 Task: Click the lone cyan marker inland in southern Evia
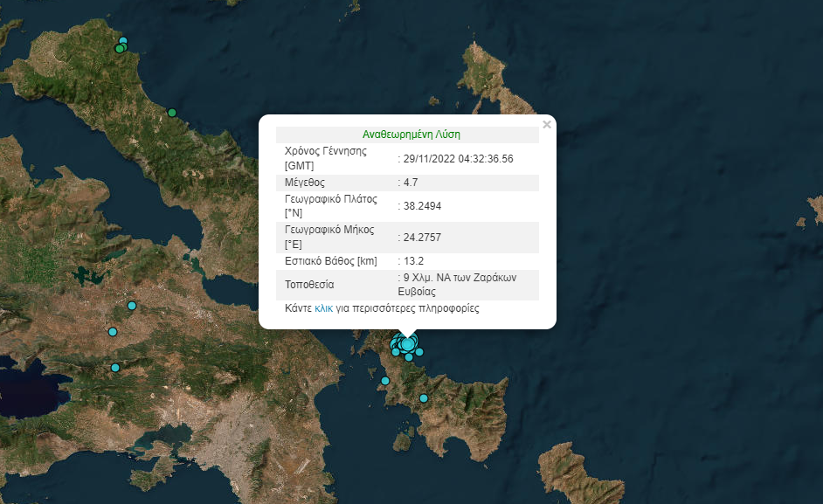click(x=424, y=398)
